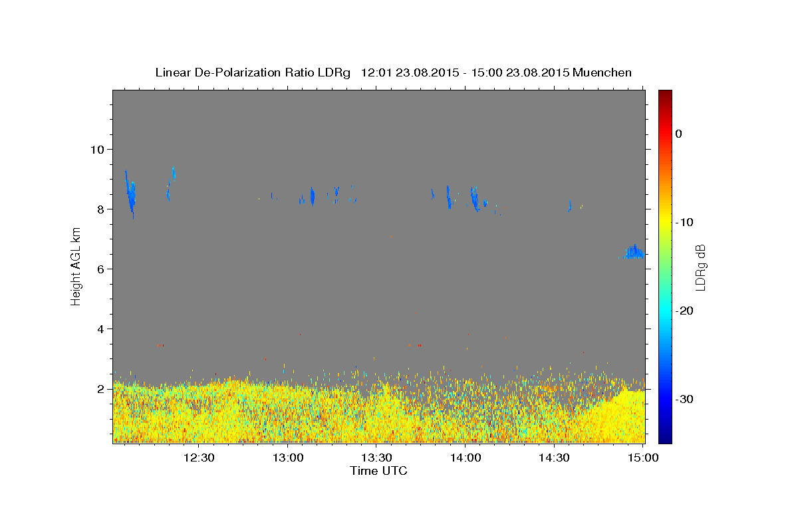Click the dark blue bottom of colorbar
The image size is (798, 532).
(x=665, y=438)
